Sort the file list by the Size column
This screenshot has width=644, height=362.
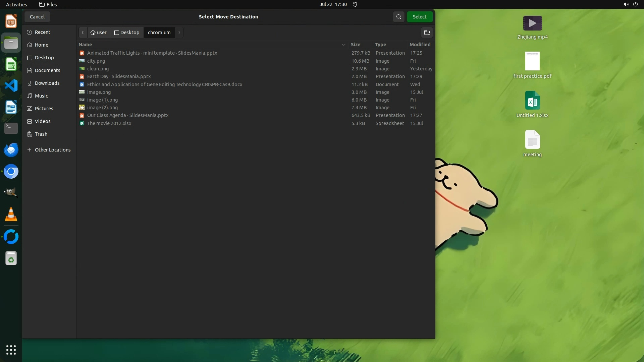coord(356,45)
